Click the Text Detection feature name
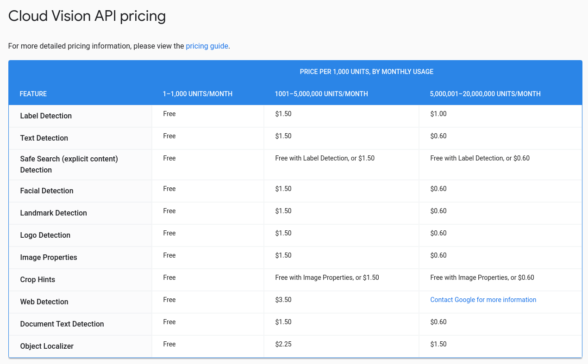 pos(44,138)
